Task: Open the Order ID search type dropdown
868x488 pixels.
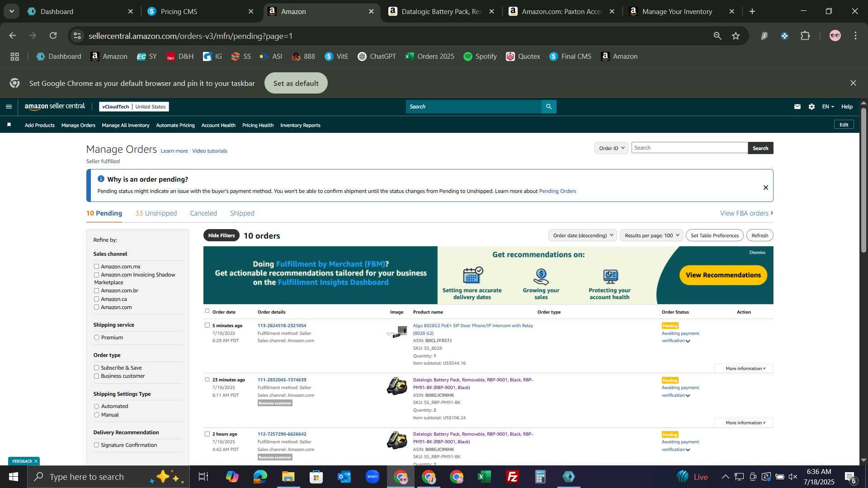Action: pyautogui.click(x=611, y=148)
